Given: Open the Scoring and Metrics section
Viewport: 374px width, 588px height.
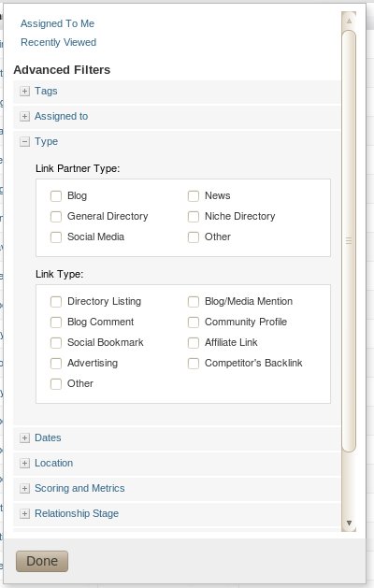Looking at the screenshot, I should pyautogui.click(x=79, y=488).
